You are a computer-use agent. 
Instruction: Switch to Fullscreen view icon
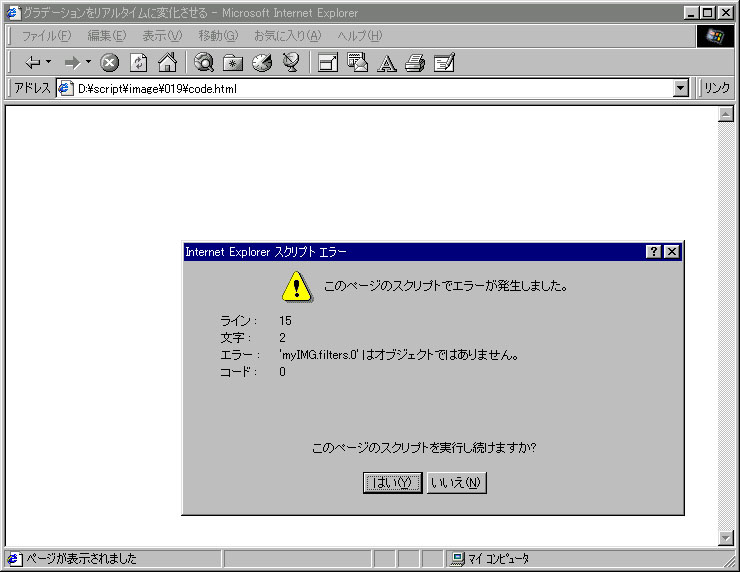click(x=328, y=62)
